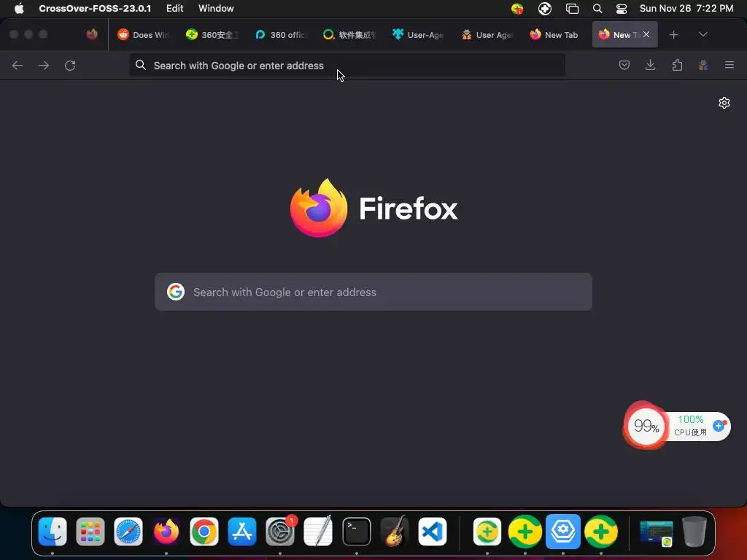
Task: Open App Store from the Dock
Action: (242, 531)
